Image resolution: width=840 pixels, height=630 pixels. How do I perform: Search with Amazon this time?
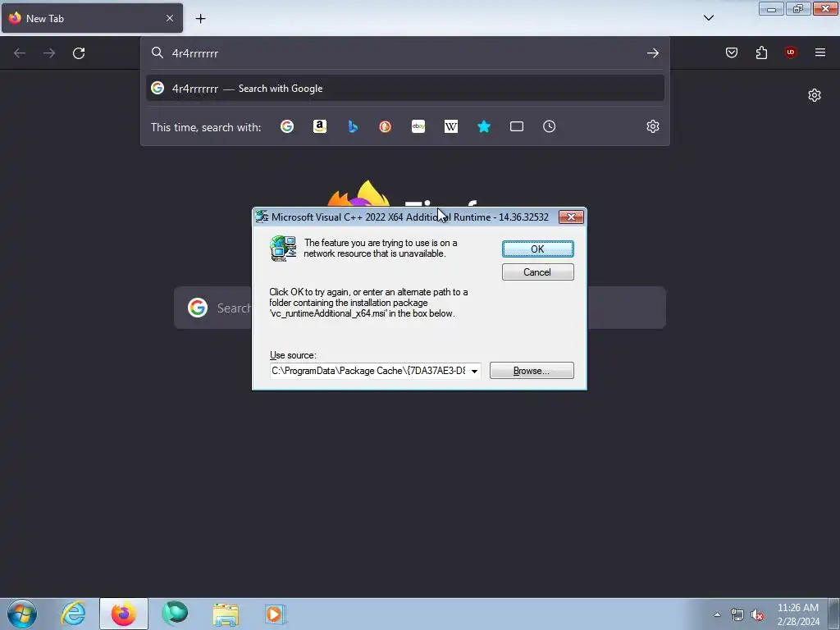tap(320, 126)
